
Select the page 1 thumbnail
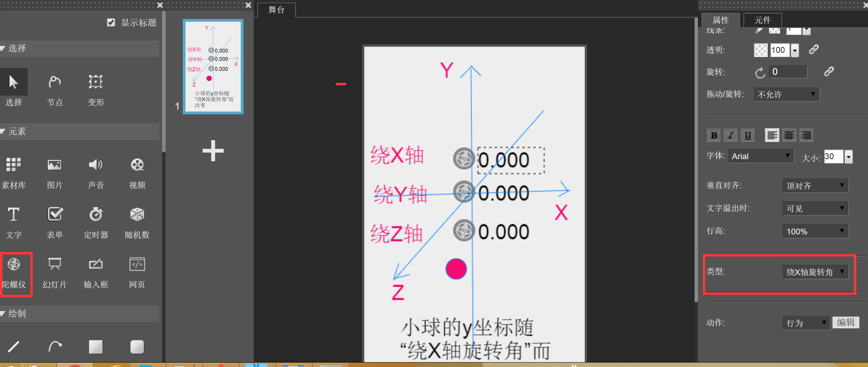click(213, 67)
